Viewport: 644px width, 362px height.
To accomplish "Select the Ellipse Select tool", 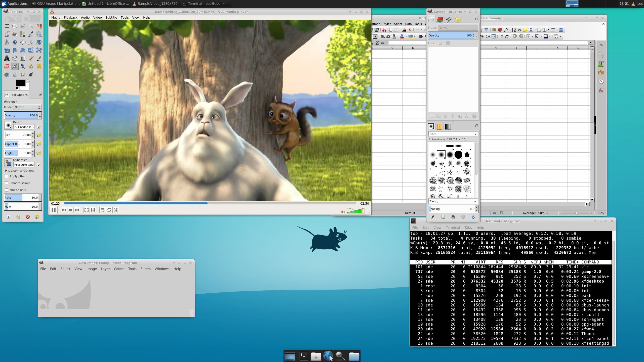I will point(15,26).
